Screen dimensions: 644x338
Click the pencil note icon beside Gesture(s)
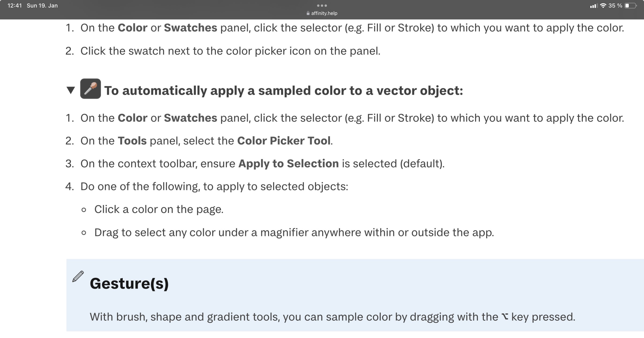[78, 276]
